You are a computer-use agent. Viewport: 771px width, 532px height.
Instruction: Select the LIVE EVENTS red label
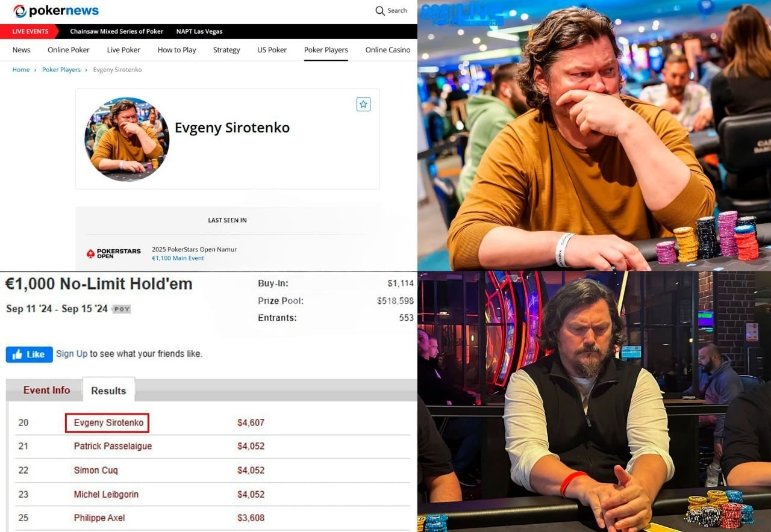[30, 31]
